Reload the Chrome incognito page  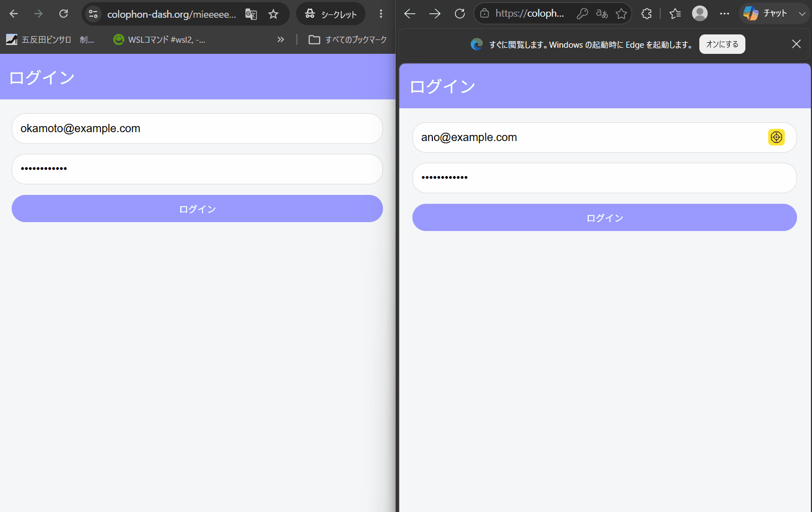point(63,14)
